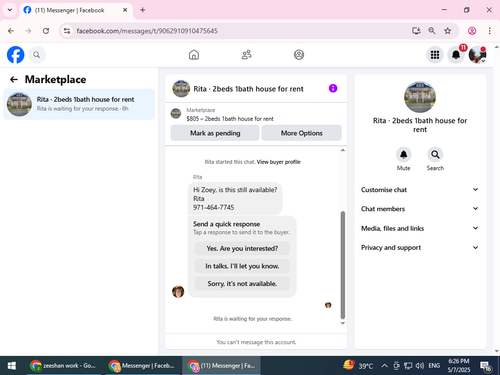Screen dimensions: 500x375
Task: Open the Chrome three-dot menu
Action: (x=489, y=31)
